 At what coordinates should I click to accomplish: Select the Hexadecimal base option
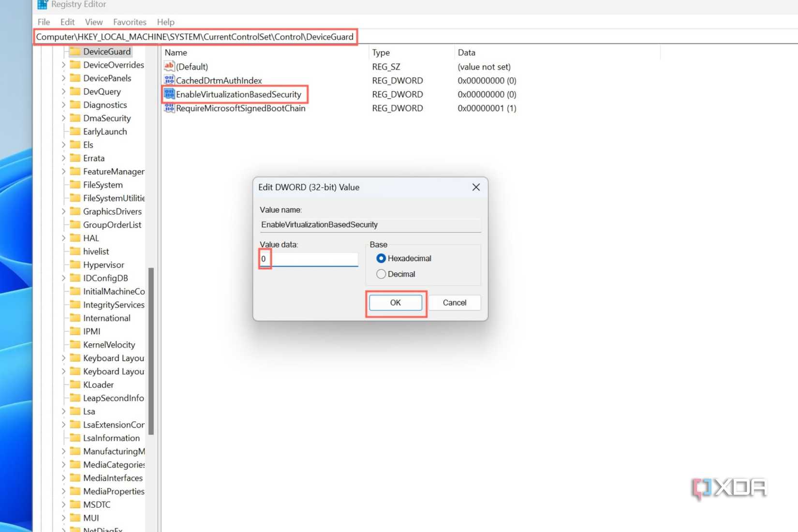tap(381, 258)
